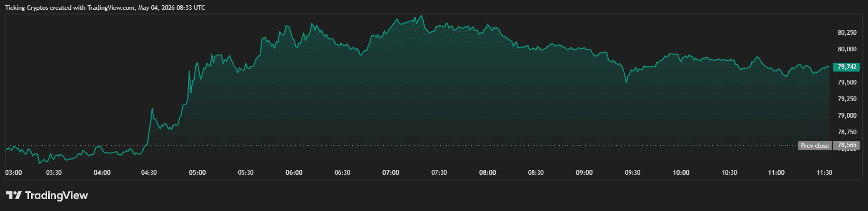Click the 11:30 time axis label
The width and height of the screenshot is (868, 211).
[x=824, y=173]
